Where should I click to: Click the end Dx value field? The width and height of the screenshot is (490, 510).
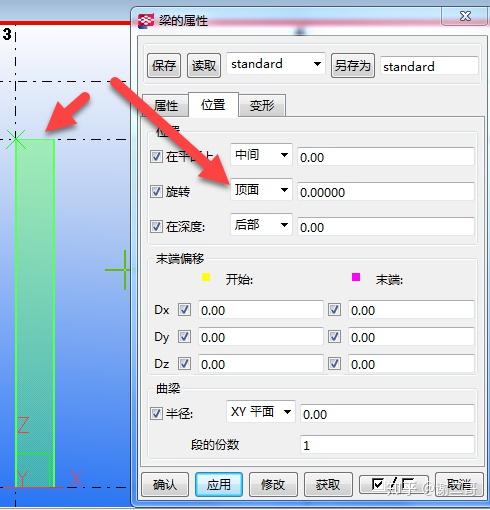[411, 310]
